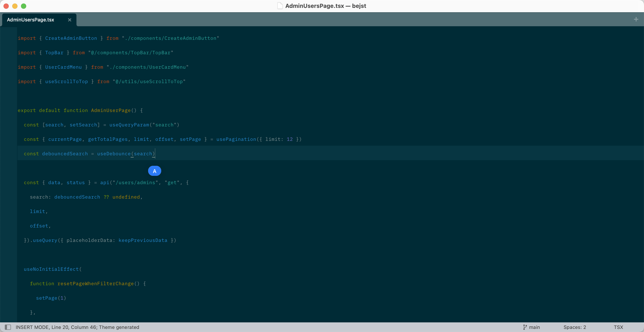
Task: Click the window title AdminUsersPage.tsx — bejst
Action: coord(325,6)
